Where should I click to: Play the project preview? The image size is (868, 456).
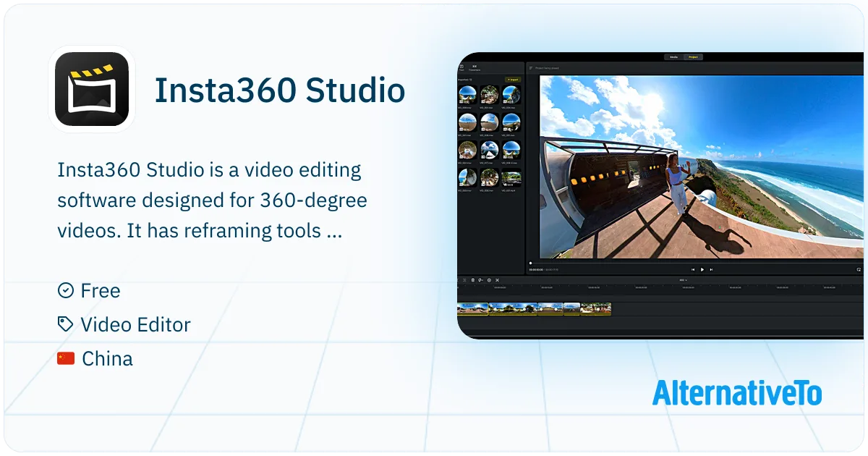[x=702, y=269]
